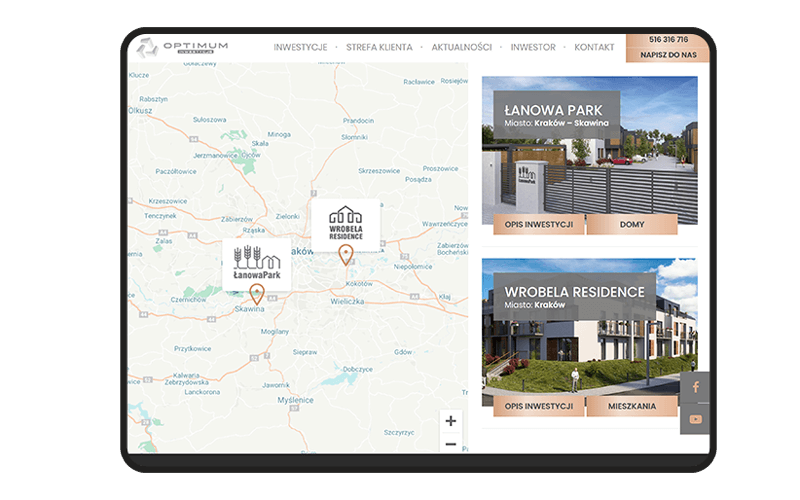This screenshot has height=500, width=800.
Task: Click Czernichów label on the map
Action: (x=189, y=299)
